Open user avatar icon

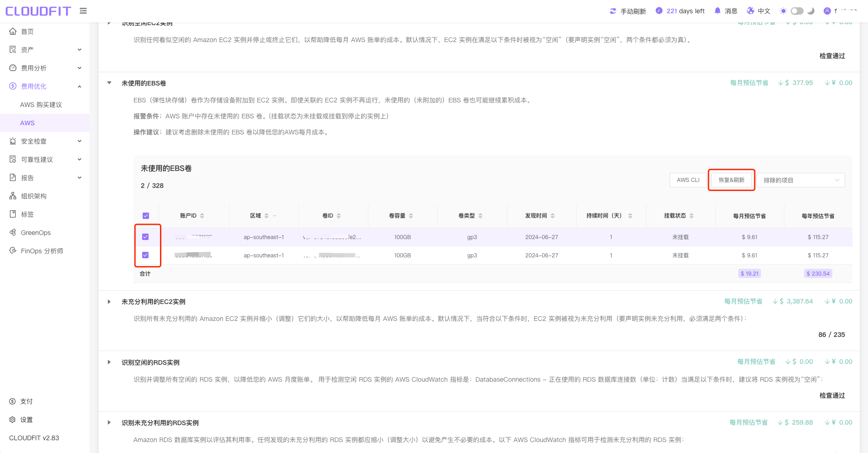(827, 11)
